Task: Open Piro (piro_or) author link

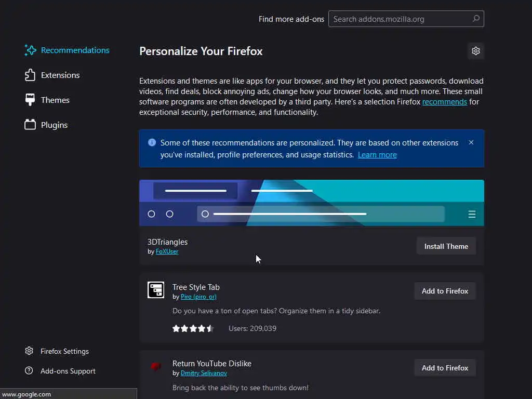Action: click(x=198, y=297)
